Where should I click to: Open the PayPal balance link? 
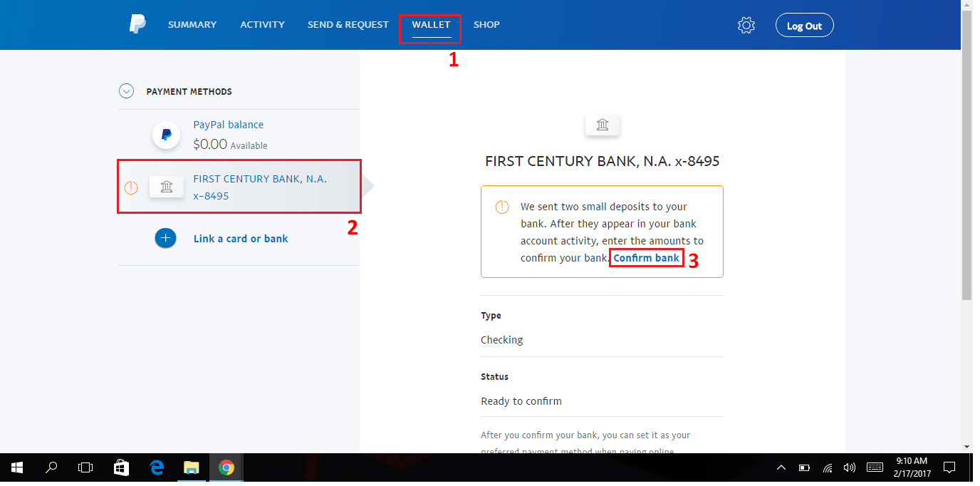pos(228,125)
